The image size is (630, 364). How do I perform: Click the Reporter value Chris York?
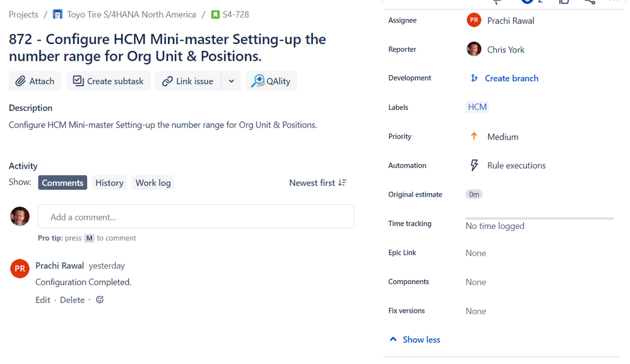click(x=506, y=50)
